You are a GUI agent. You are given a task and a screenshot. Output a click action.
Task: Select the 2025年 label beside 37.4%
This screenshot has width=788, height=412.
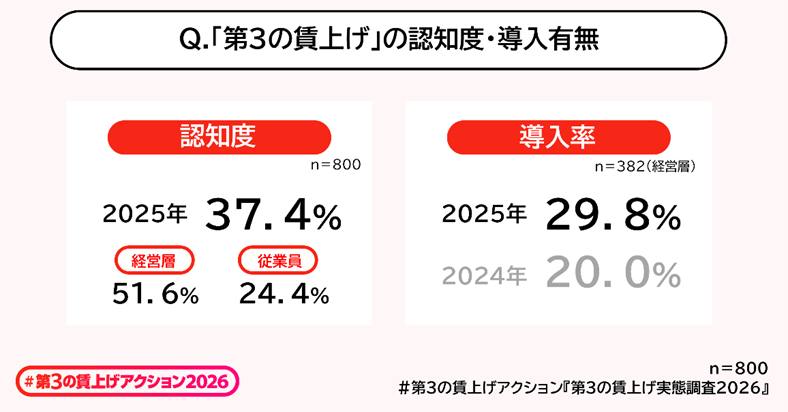[x=145, y=215]
